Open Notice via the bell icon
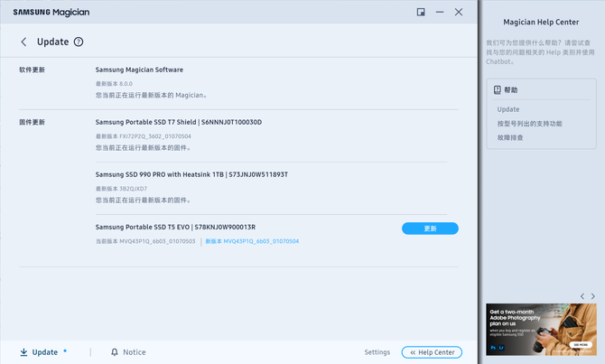605x364 pixels. click(115, 352)
